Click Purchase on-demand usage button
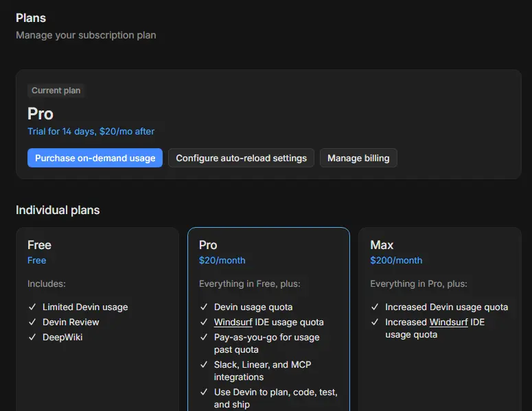The height and width of the screenshot is (411, 532). (x=95, y=158)
